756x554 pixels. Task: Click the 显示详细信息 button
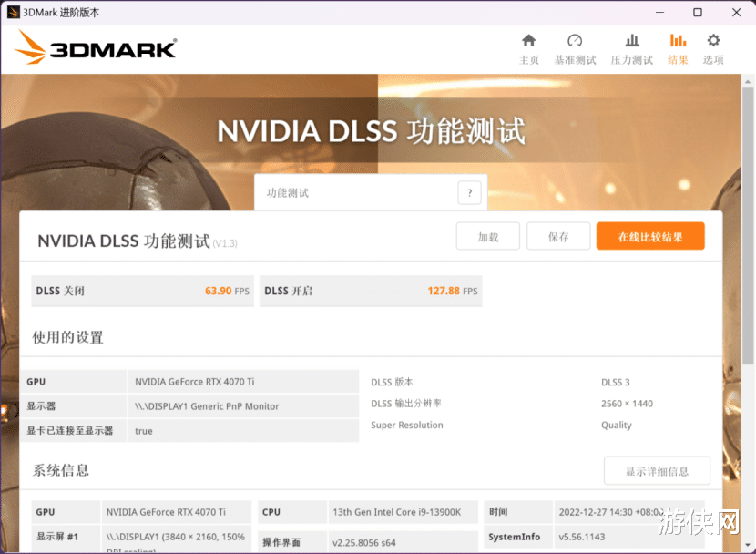coord(657,470)
